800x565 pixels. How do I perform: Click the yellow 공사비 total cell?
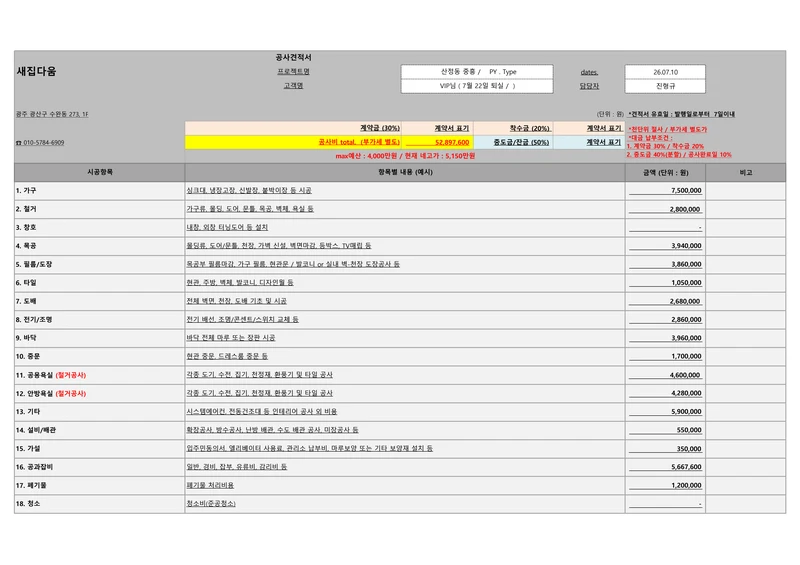pyautogui.click(x=293, y=142)
